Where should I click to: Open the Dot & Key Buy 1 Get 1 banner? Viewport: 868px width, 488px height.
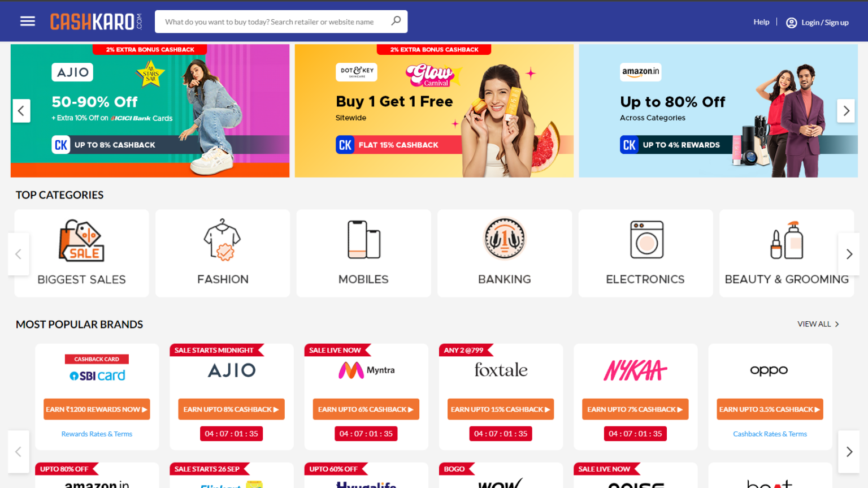pos(434,111)
